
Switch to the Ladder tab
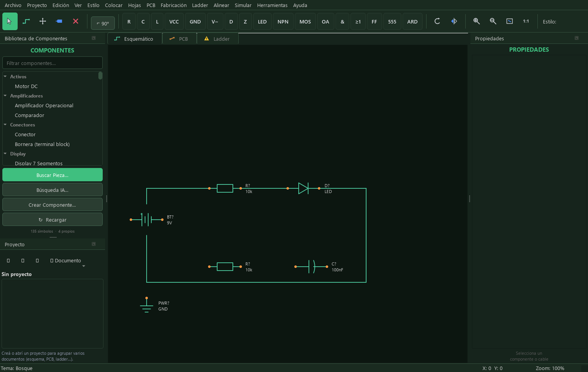pyautogui.click(x=218, y=39)
